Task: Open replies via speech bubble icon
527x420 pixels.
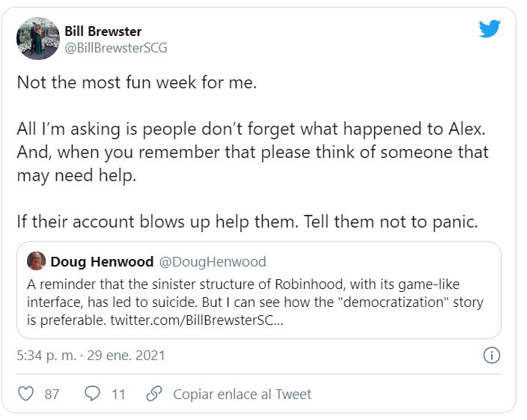Action: pos(93,394)
